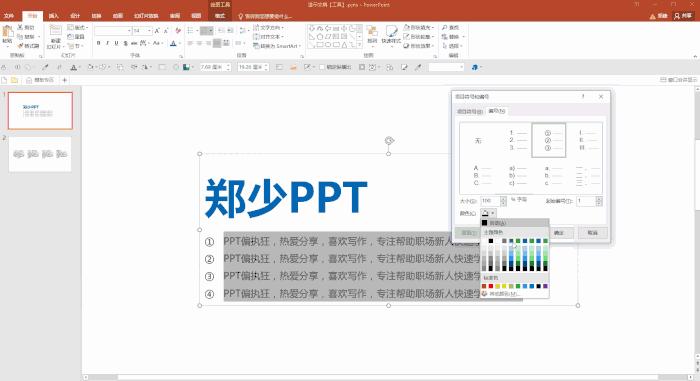700x381 pixels.
Task: Click the Paste icon in the ribbon
Action: click(7, 32)
